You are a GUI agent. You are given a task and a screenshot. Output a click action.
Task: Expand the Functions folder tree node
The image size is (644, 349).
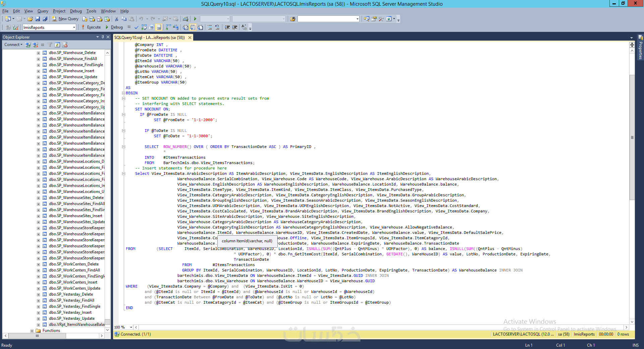(x=32, y=331)
